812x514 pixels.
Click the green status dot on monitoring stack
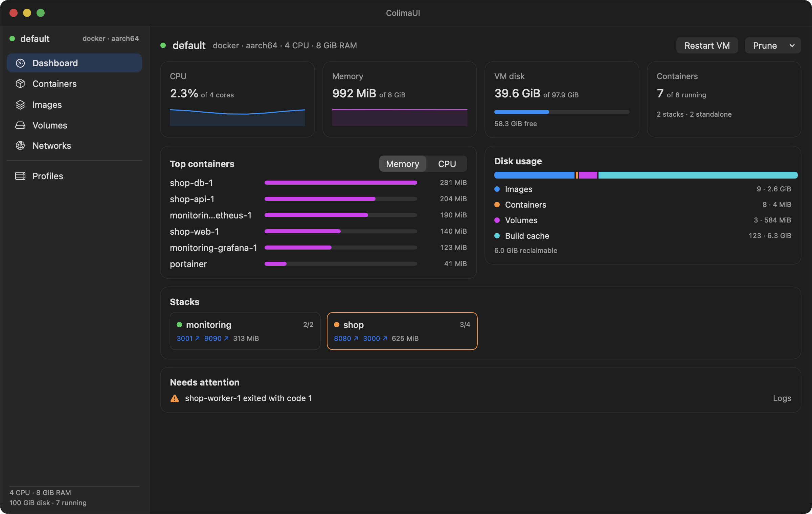point(179,325)
